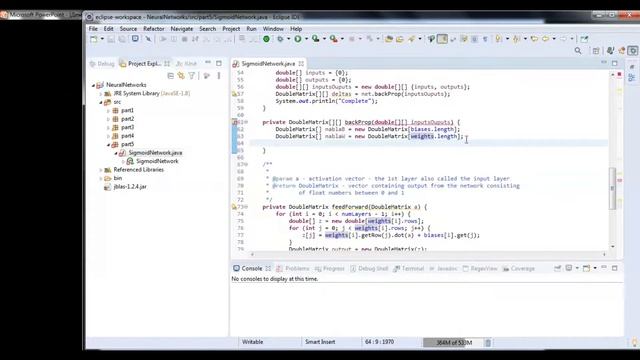Click the Open Terminal toolbar icon
Viewport: 640px width, 360px height.
point(135,39)
